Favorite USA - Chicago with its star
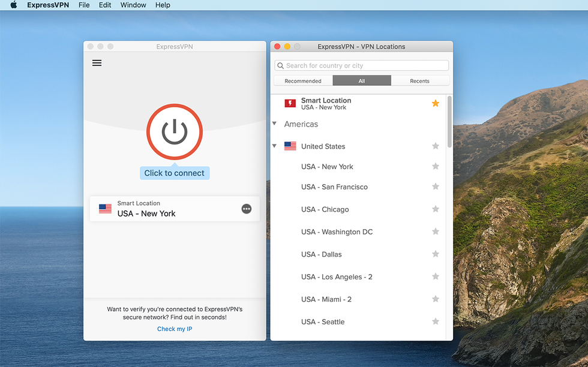 (436, 209)
